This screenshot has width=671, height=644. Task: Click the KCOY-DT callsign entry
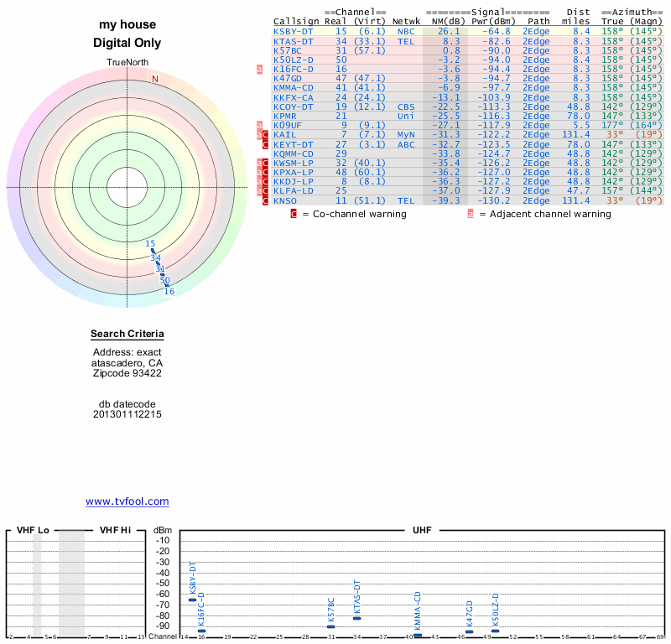click(294, 106)
